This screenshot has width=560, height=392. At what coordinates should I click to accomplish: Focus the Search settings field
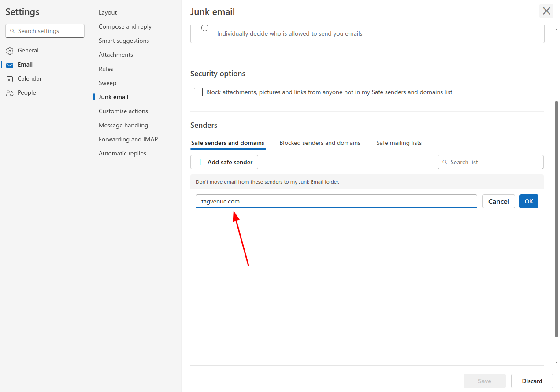click(45, 31)
